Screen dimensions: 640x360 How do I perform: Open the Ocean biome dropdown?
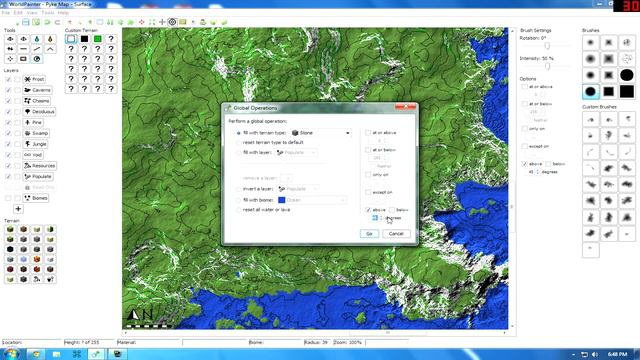[x=312, y=200]
